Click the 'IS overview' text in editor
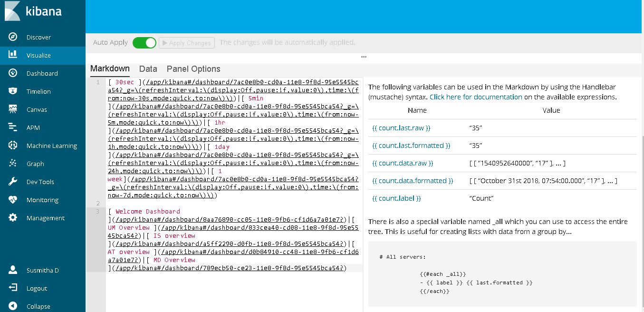Image resolution: width=644 pixels, height=312 pixels. pyautogui.click(x=174, y=235)
